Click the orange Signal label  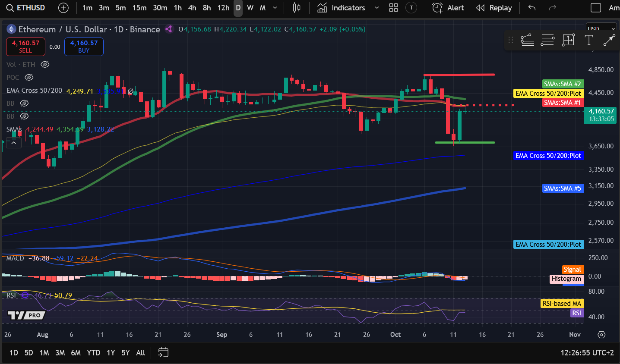tap(573, 270)
